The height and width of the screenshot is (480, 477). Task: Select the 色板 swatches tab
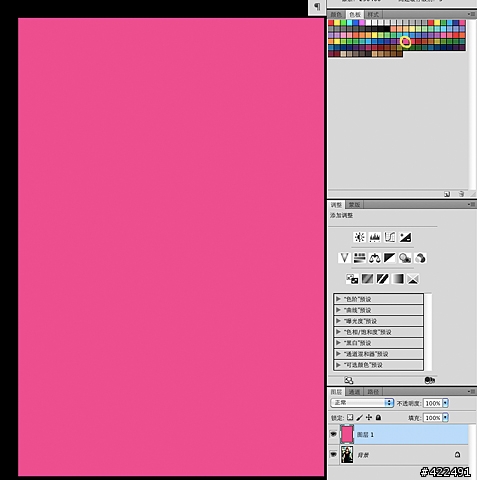pos(355,15)
